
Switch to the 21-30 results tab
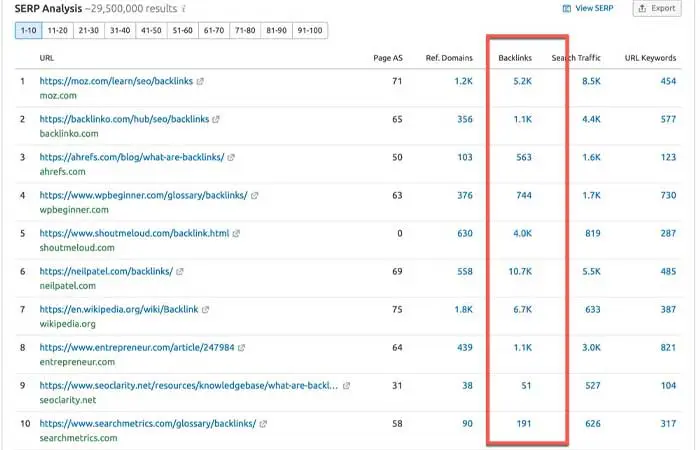[x=89, y=30]
